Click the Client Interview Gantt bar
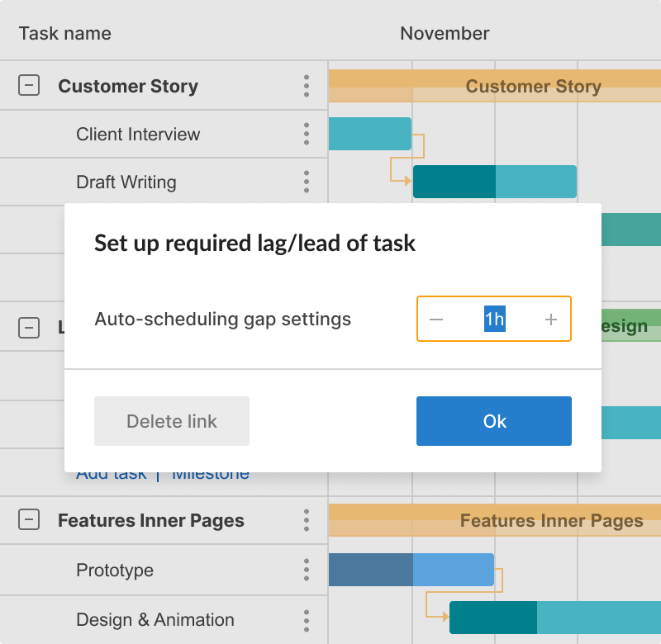The image size is (661, 644). point(370,134)
